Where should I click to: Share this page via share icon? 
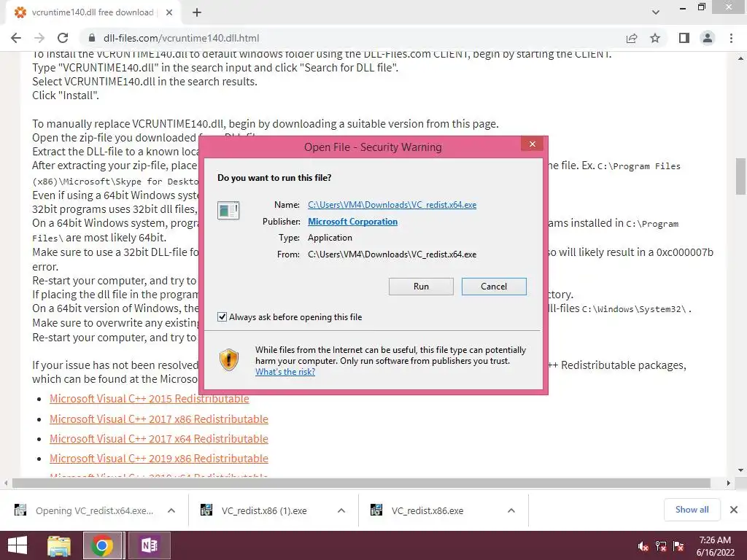[x=632, y=38]
